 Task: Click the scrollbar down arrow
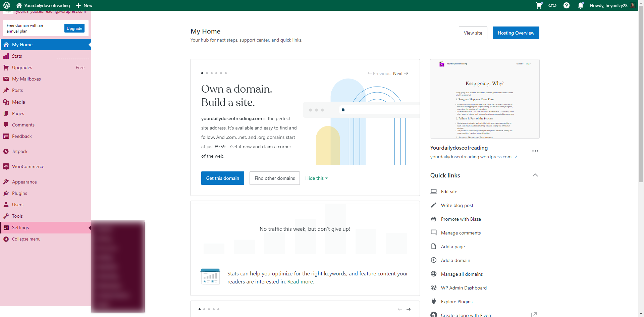[641, 314]
